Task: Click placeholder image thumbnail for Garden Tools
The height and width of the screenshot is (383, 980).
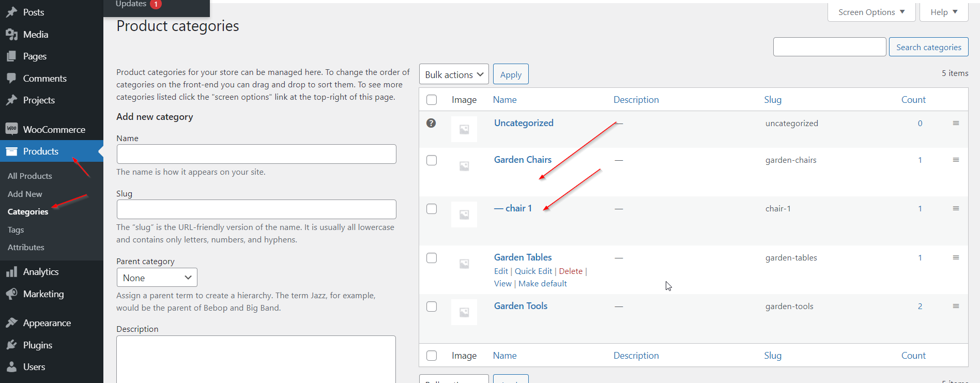Action: 464,312
